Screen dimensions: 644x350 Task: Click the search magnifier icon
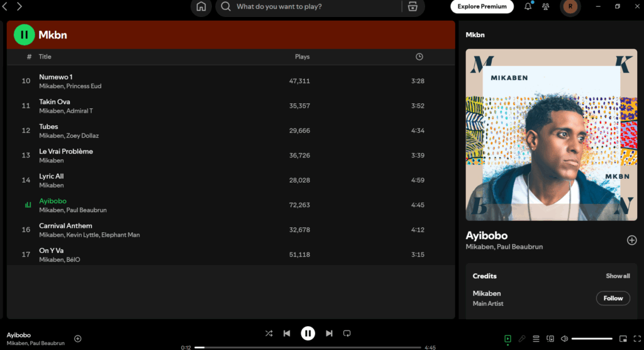point(226,6)
